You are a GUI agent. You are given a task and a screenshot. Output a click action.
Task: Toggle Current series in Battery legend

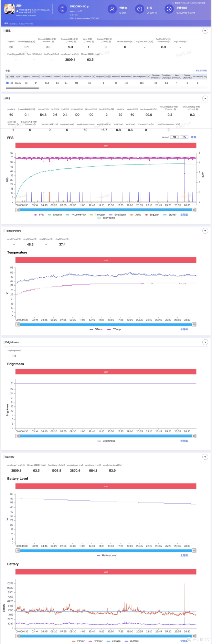click(x=132, y=641)
